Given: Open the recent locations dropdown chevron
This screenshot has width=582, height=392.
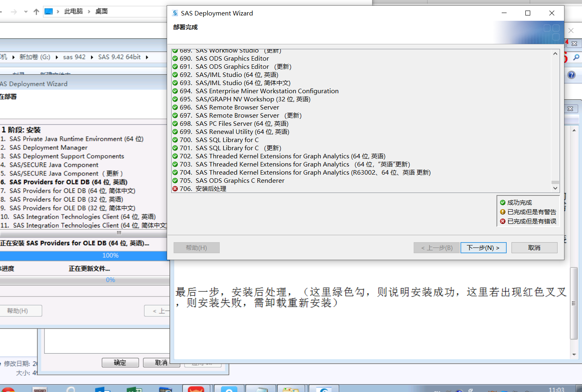Looking at the screenshot, I should pyautogui.click(x=26, y=12).
